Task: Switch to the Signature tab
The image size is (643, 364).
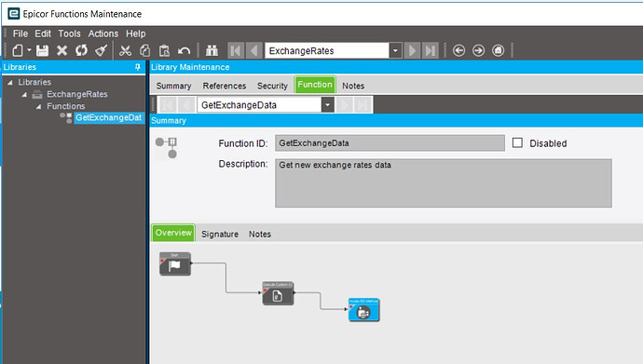Action: [220, 235]
